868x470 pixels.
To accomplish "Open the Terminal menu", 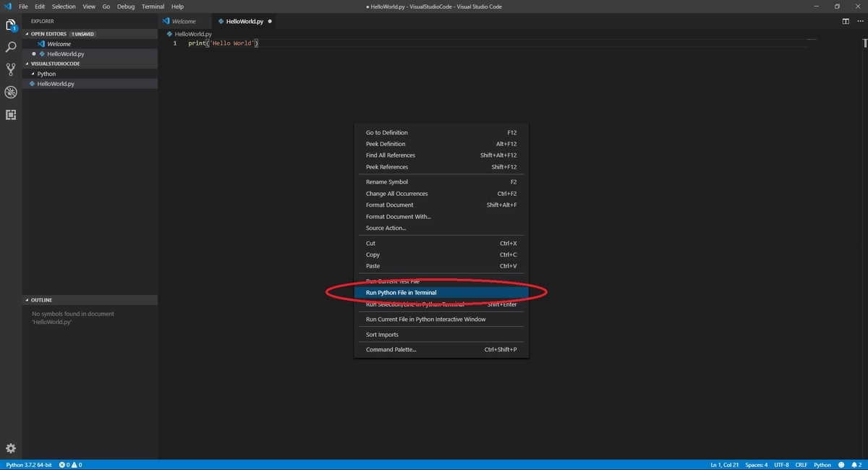I will [153, 7].
